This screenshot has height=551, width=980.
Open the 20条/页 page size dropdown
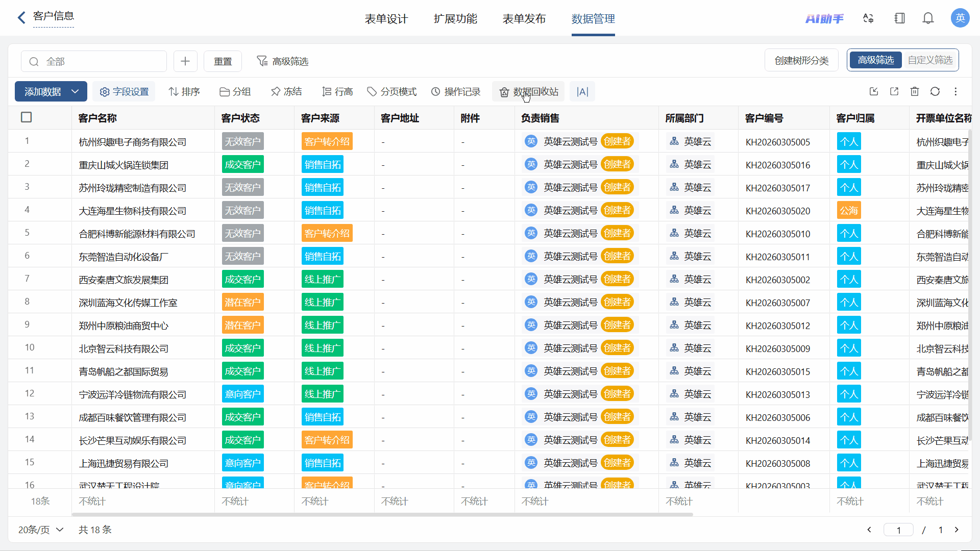41,530
